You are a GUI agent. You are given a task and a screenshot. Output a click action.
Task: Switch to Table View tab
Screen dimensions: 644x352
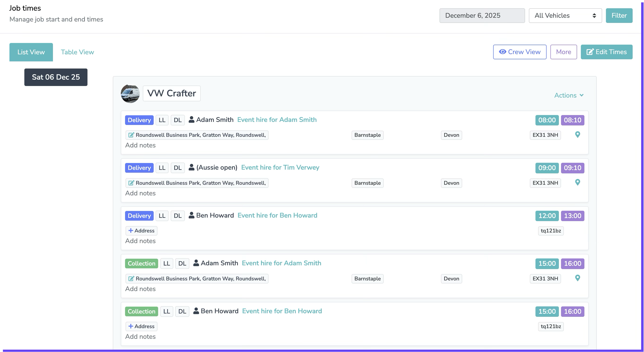coord(77,52)
